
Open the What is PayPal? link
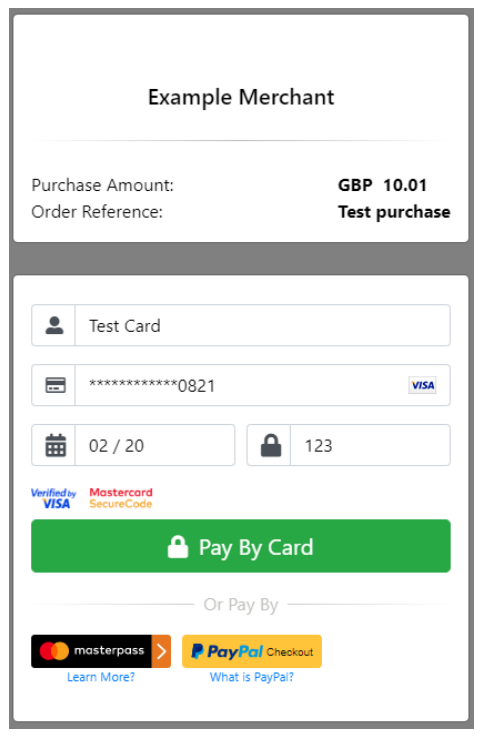pos(252,677)
